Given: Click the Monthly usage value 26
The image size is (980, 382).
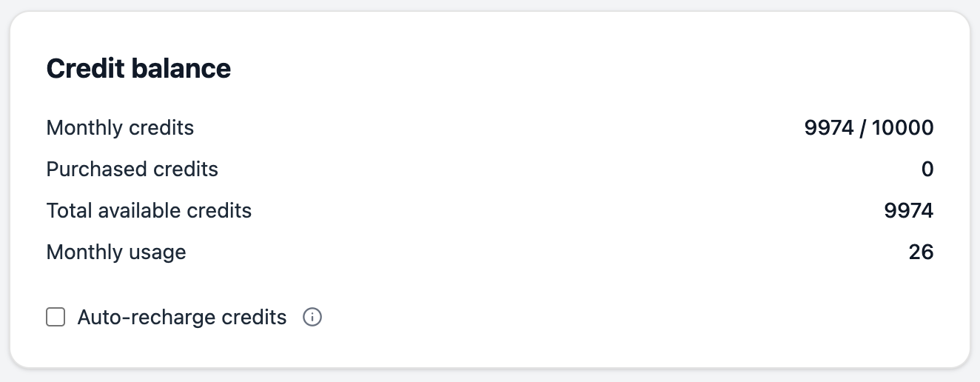Looking at the screenshot, I should coord(921,252).
